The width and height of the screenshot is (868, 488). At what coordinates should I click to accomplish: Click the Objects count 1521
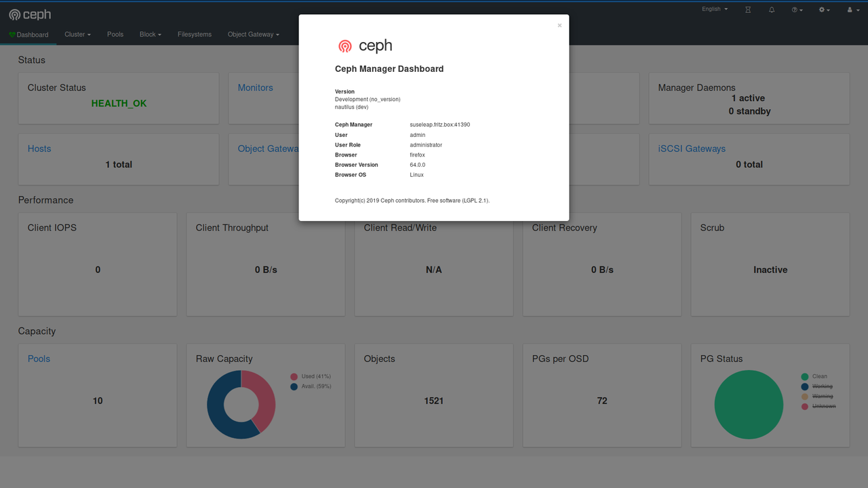pyautogui.click(x=434, y=401)
